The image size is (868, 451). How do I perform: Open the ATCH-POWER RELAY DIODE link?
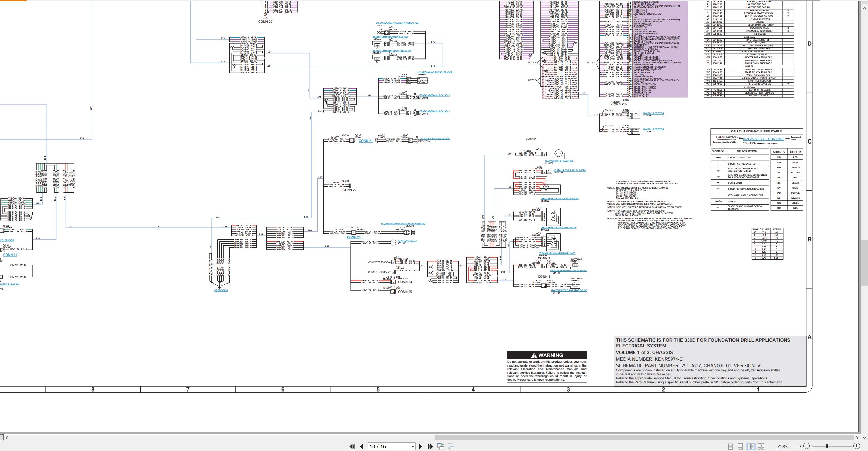pos(570,170)
